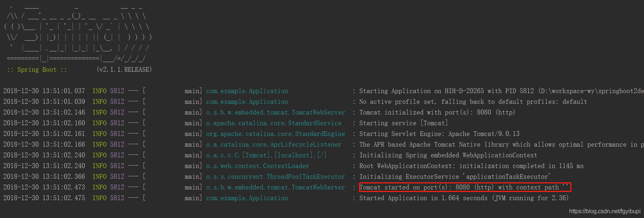The image size is (644, 218).
Task: Click timestamp '2018-12-30 13:51:02.146'
Action: tap(44, 112)
